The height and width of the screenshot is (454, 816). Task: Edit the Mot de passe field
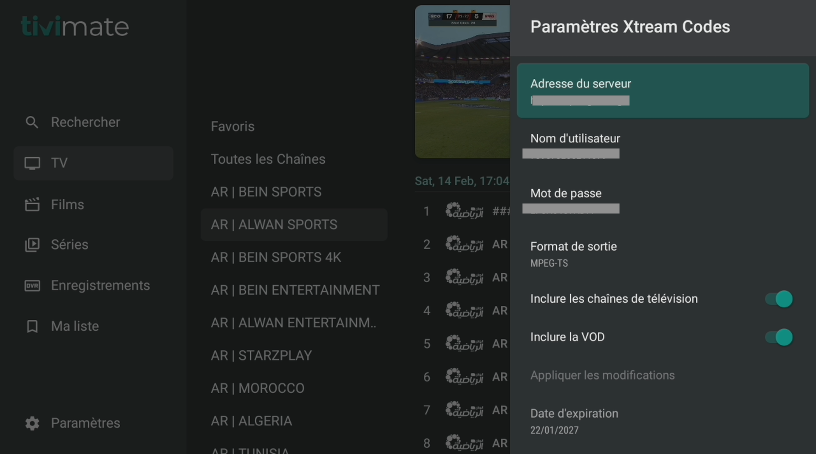click(662, 199)
